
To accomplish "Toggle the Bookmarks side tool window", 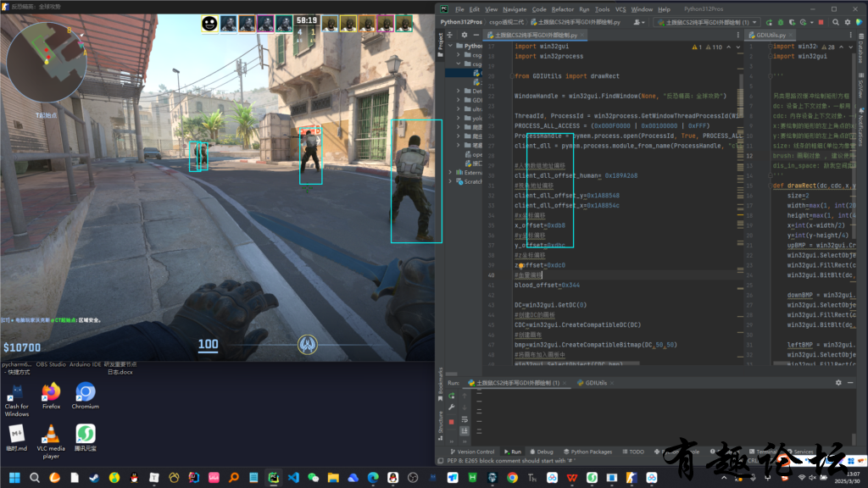I will [x=441, y=383].
